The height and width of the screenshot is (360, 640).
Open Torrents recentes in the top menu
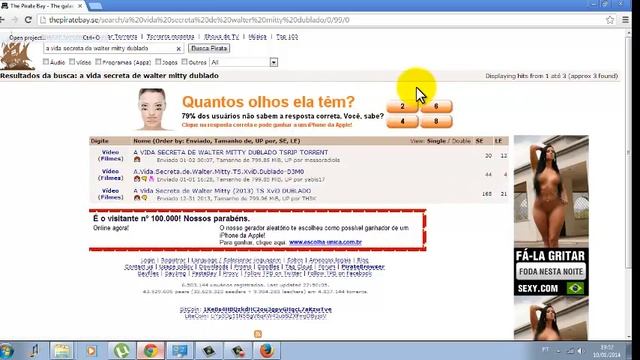[170, 37]
